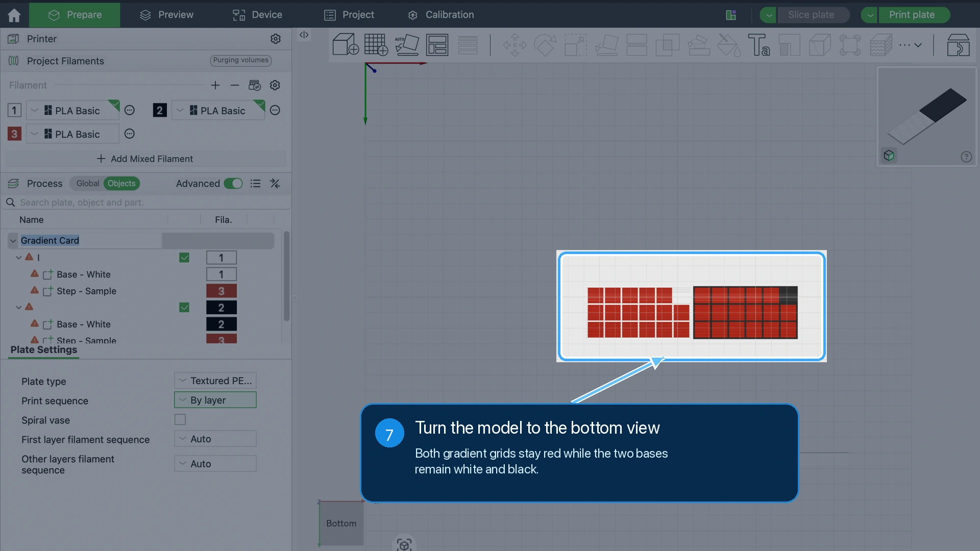The image size is (980, 551).
Task: Toggle the Advanced mode switch
Action: point(233,184)
